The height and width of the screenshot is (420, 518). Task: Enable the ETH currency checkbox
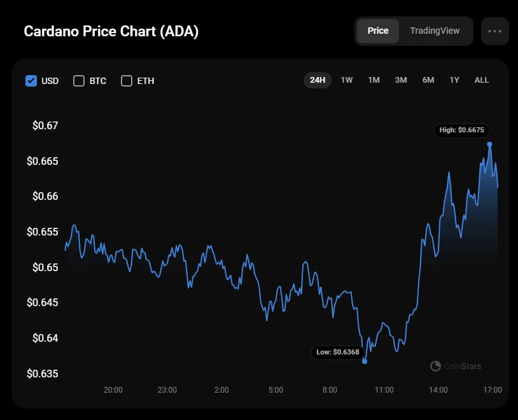127,81
